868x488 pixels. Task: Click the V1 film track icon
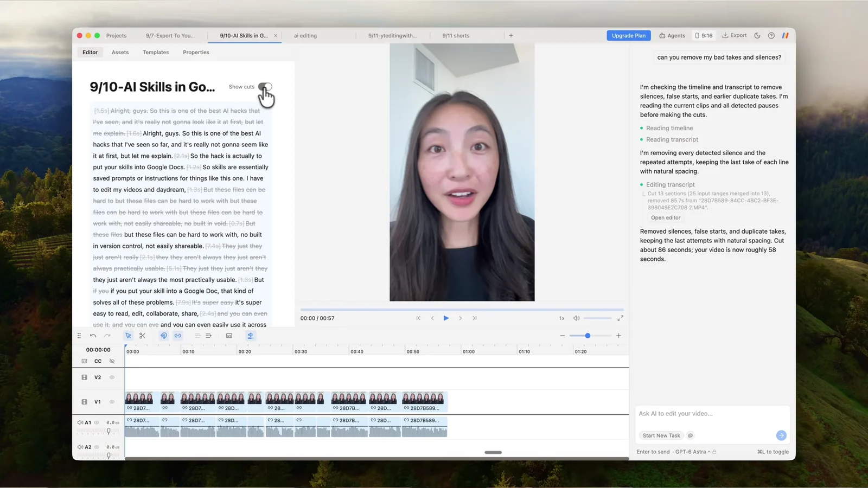pos(85,402)
